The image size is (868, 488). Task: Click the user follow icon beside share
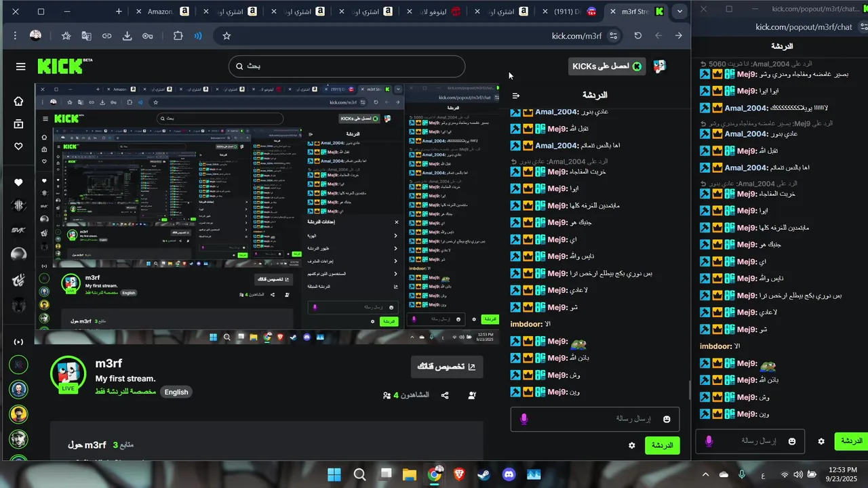coord(472,395)
